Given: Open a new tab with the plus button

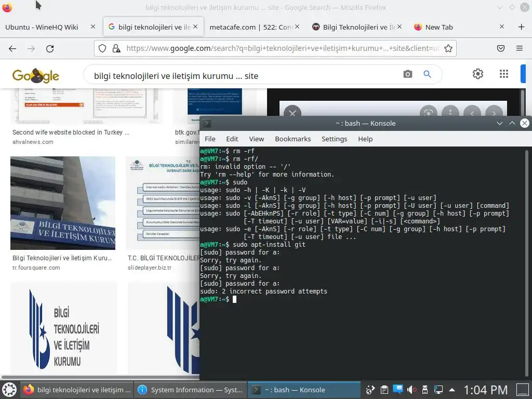Looking at the screenshot, I should (522, 27).
